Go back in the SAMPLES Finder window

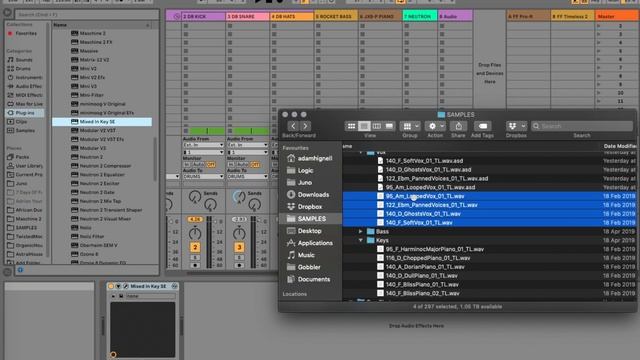click(293, 126)
